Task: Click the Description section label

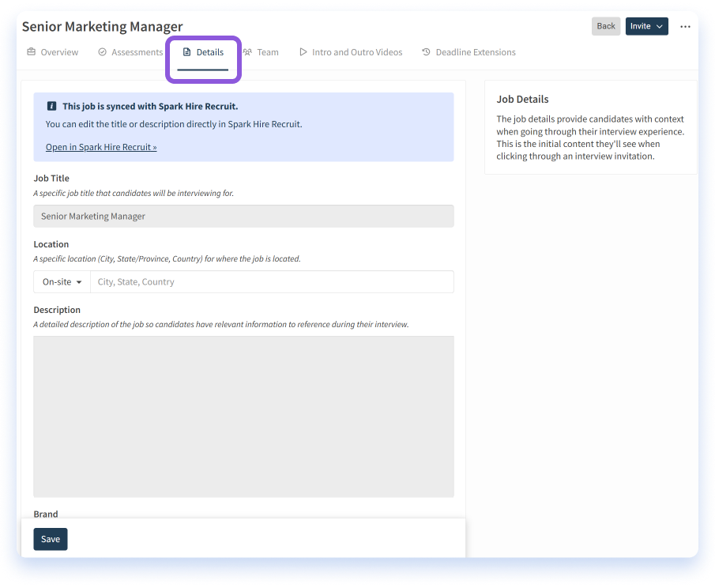Action: point(57,310)
